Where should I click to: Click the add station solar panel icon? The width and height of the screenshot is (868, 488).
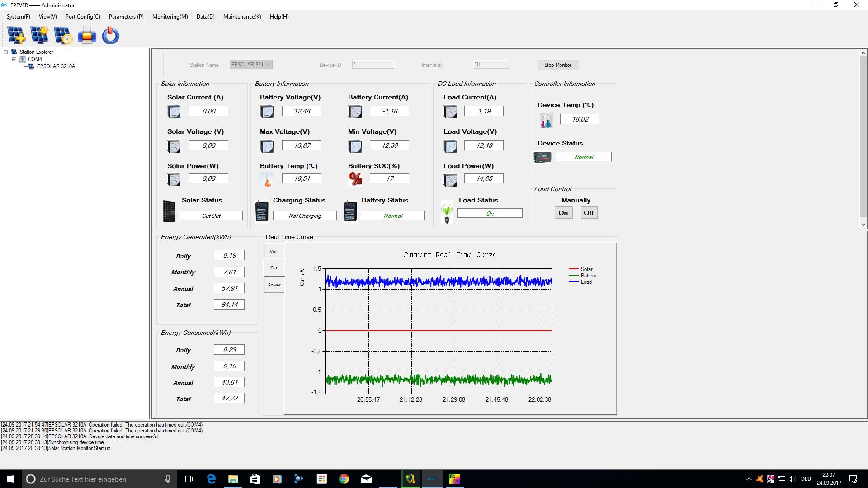pos(17,35)
